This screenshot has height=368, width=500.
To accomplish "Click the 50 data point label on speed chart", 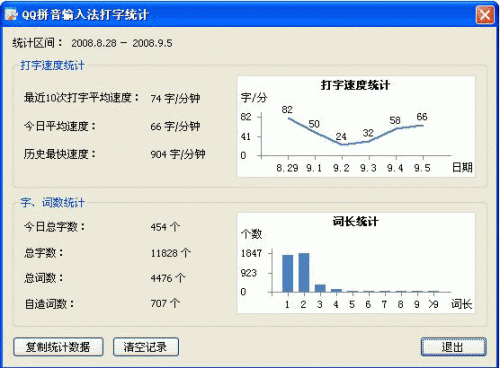I will pyautogui.click(x=314, y=124).
